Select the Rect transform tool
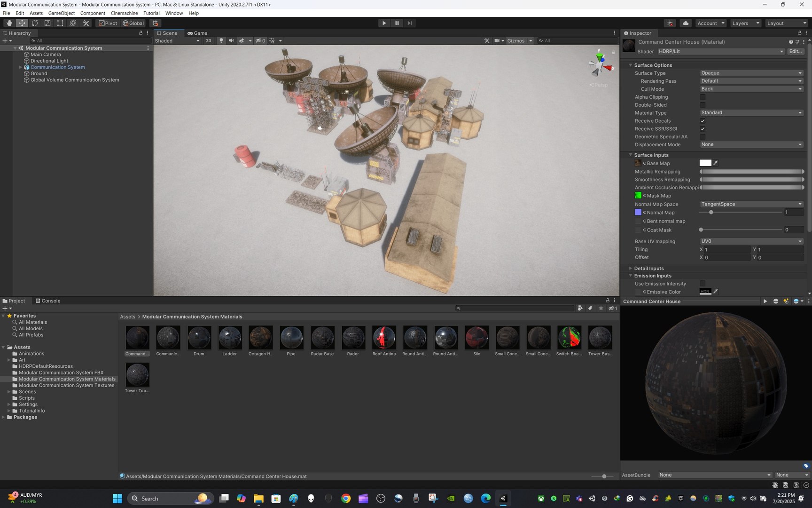The width and height of the screenshot is (812, 508). 60,23
